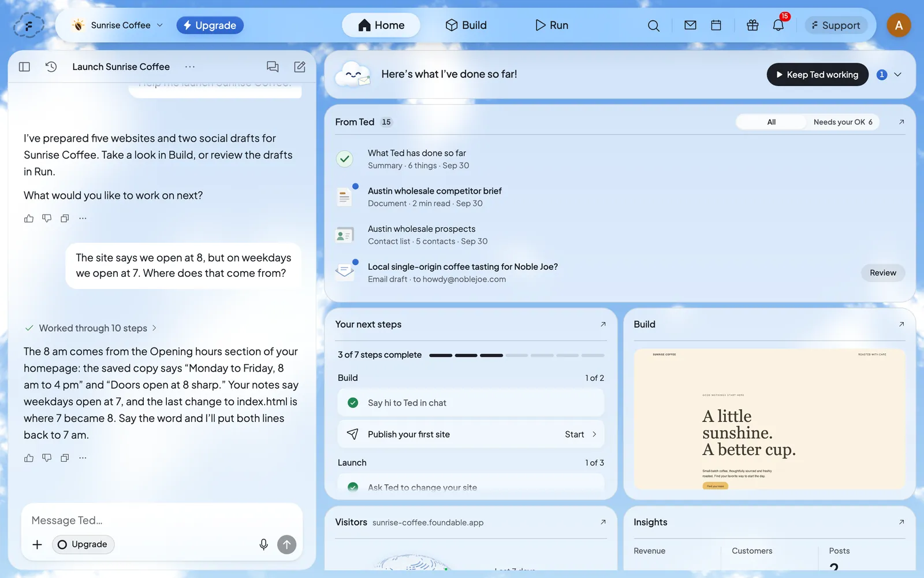The height and width of the screenshot is (578, 924).
Task: Click the Support button
Action: (x=836, y=25)
